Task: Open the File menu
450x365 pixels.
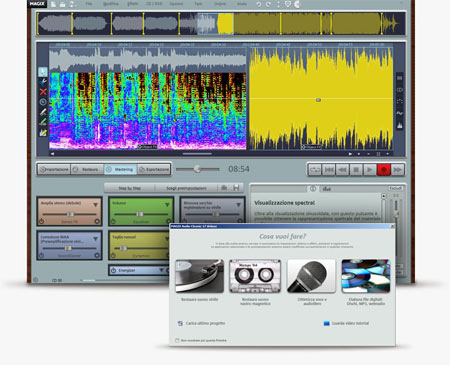Action: (89, 4)
